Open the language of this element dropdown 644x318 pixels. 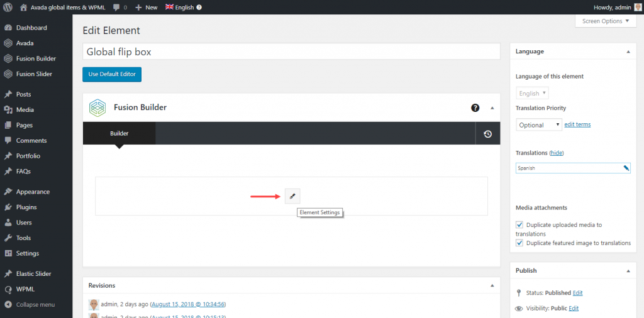(x=532, y=93)
